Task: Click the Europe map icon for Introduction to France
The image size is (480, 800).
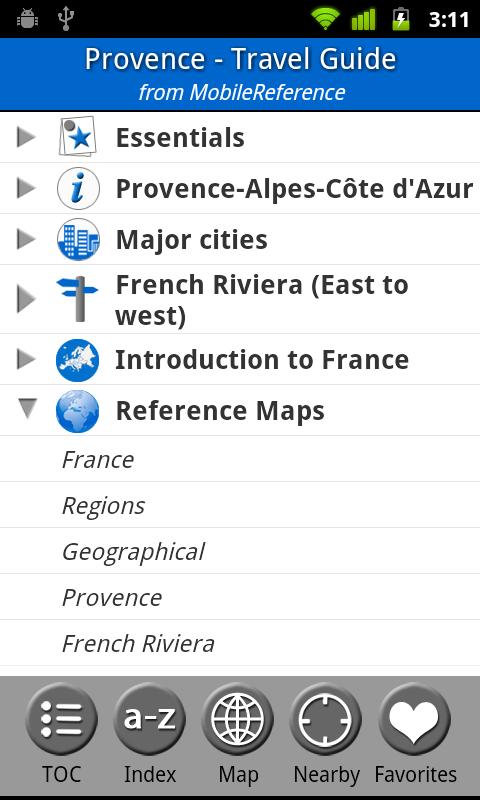Action: pyautogui.click(x=78, y=360)
